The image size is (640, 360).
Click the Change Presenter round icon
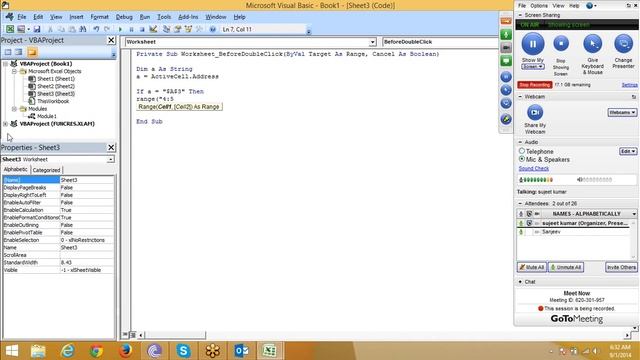click(623, 43)
